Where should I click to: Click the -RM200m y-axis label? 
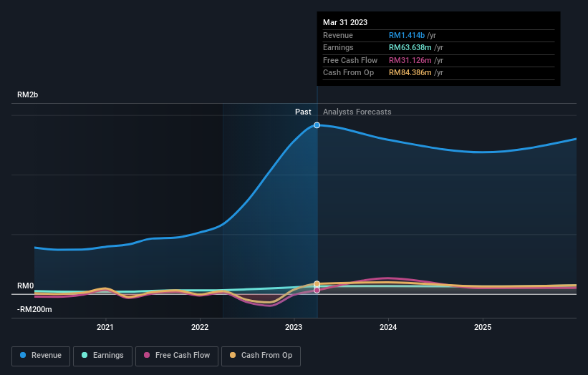click(34, 309)
